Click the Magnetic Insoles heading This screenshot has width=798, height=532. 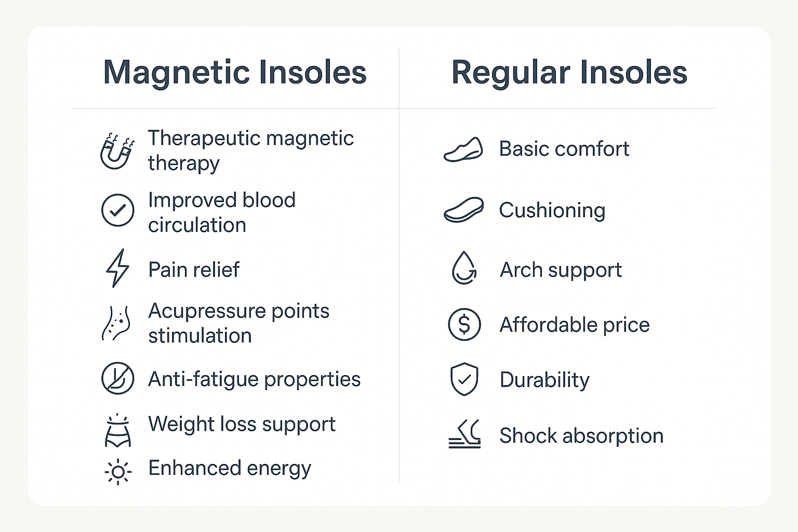pyautogui.click(x=235, y=72)
